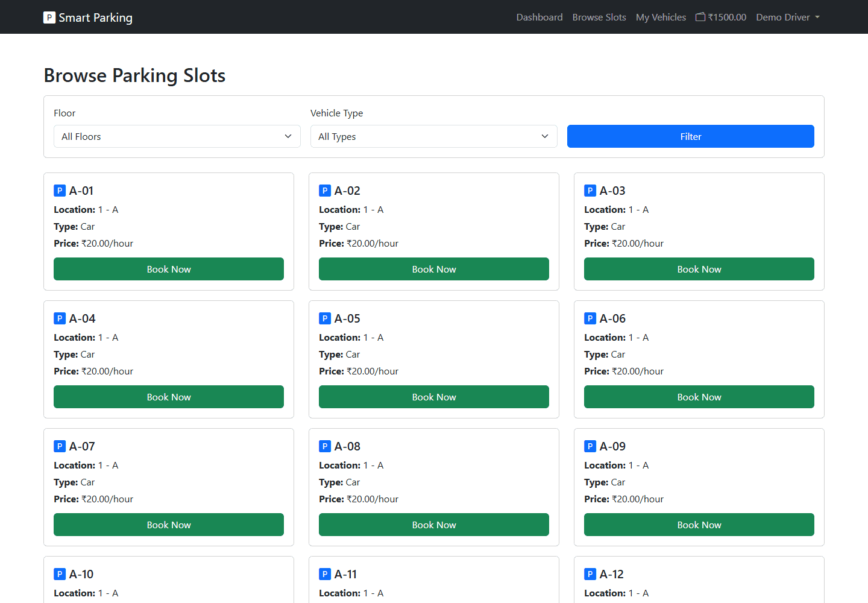Click the price text on slot A-01
868x603 pixels.
coord(93,244)
